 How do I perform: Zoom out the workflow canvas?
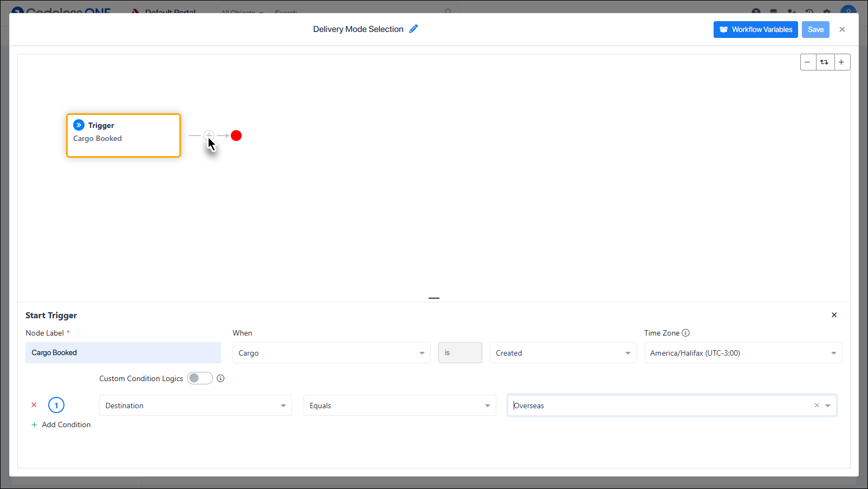pyautogui.click(x=808, y=62)
